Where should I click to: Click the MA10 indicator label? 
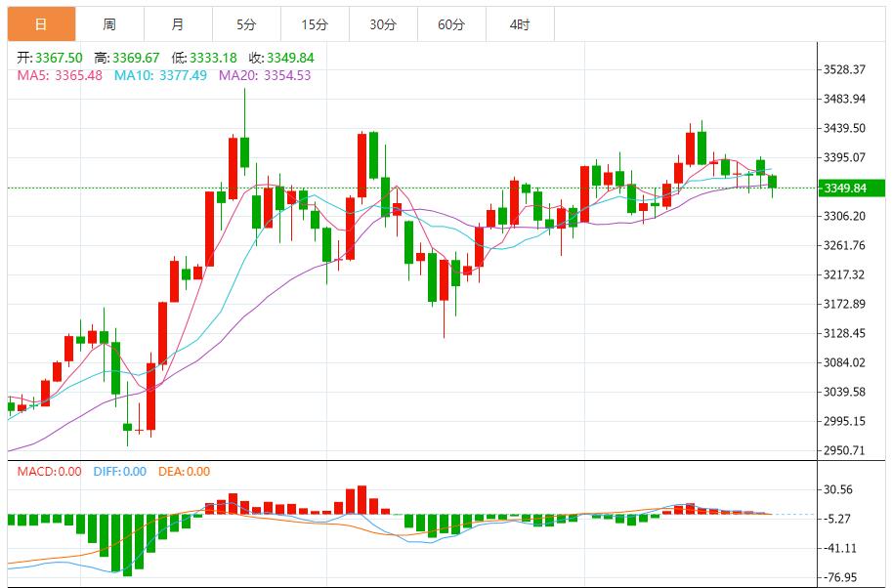click(160, 75)
